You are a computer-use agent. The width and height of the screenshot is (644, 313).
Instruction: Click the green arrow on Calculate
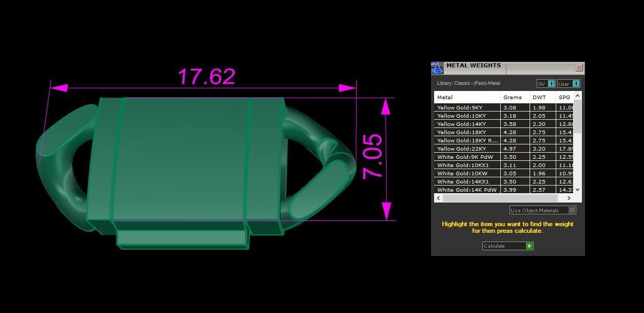(x=530, y=246)
